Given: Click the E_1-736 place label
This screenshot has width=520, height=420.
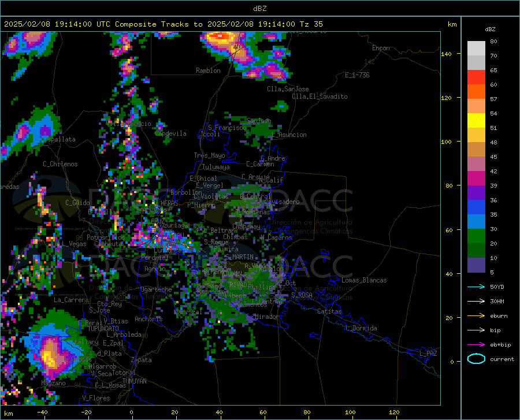Looking at the screenshot, I should 357,75.
